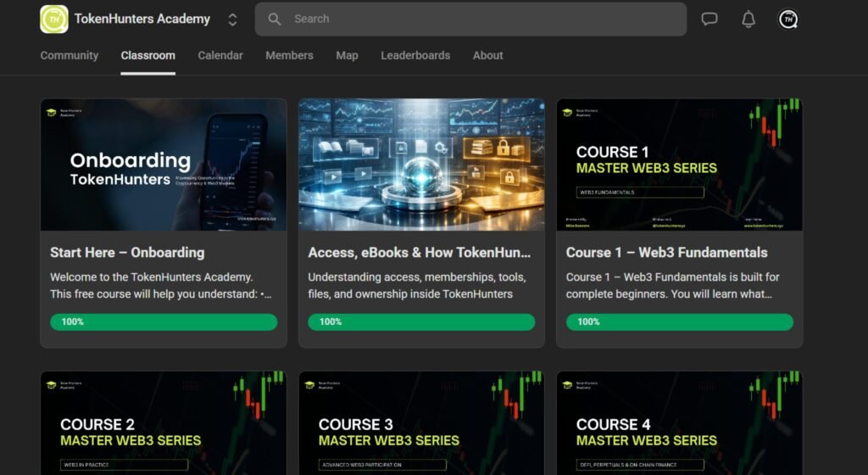Expand the community switcher arrows
This screenshot has width=868, height=475.
click(232, 20)
